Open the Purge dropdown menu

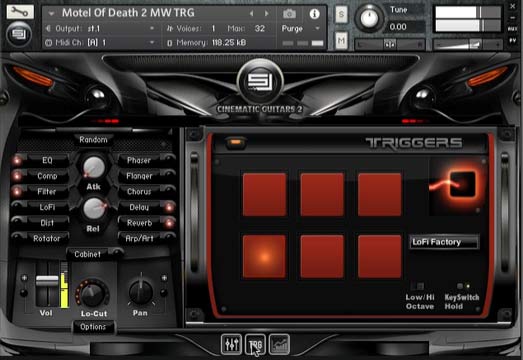pos(301,29)
